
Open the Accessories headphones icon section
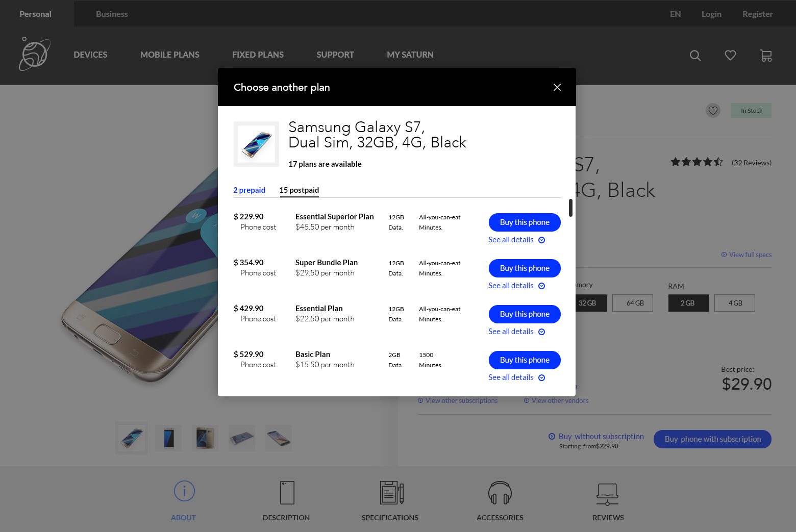pos(500,493)
